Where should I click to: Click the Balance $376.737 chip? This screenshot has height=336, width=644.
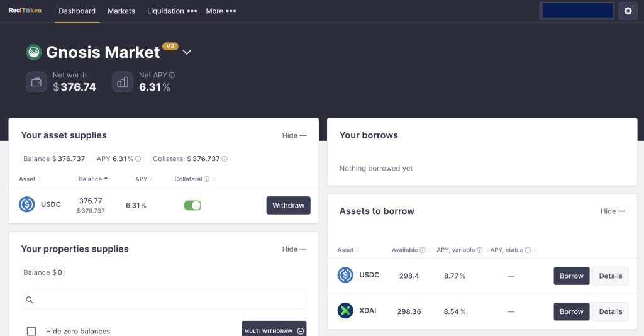[54, 159]
